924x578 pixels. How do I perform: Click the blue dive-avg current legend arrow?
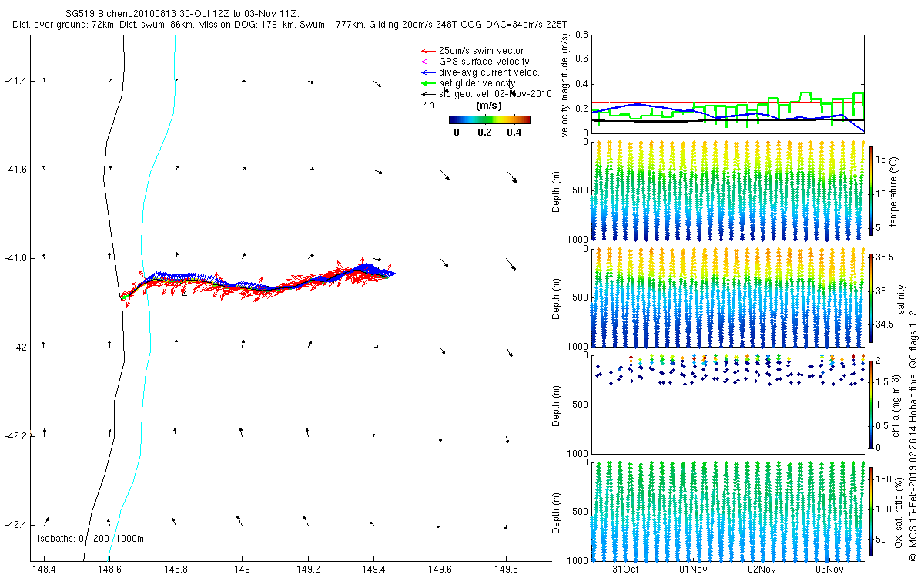pyautogui.click(x=427, y=72)
